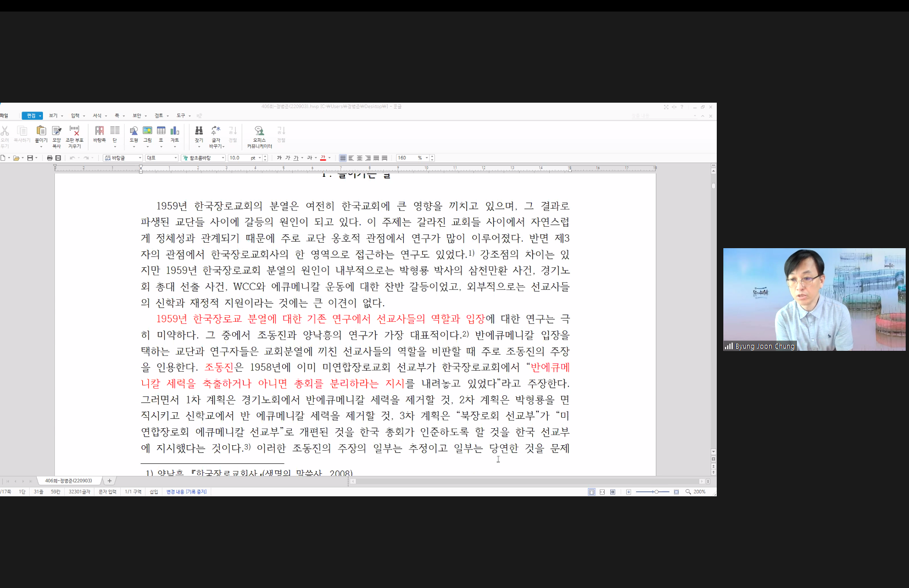Open the 서식 menu
The image size is (909, 588).
[x=97, y=116]
